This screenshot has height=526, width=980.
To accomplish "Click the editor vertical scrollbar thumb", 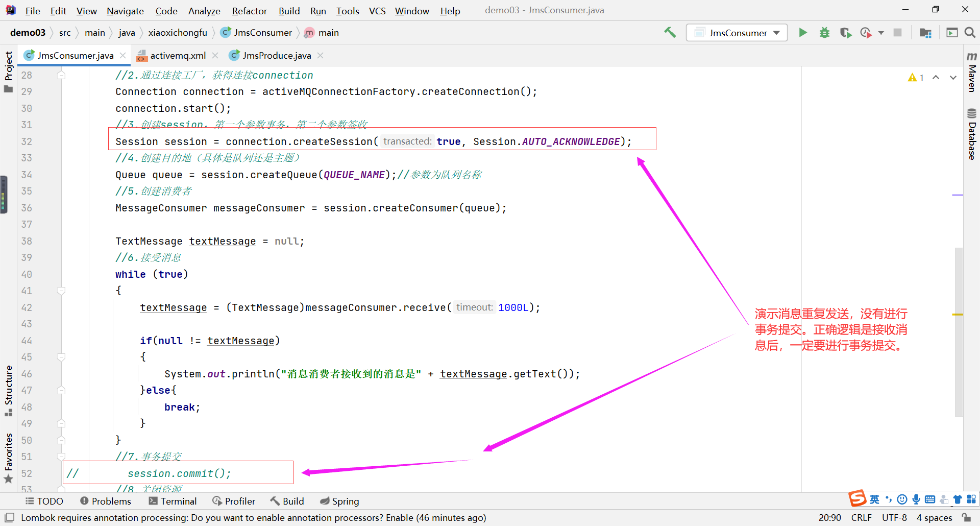I will [x=959, y=332].
